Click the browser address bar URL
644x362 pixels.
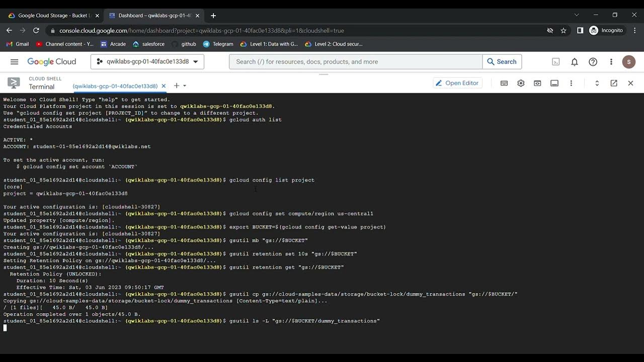coord(202,31)
